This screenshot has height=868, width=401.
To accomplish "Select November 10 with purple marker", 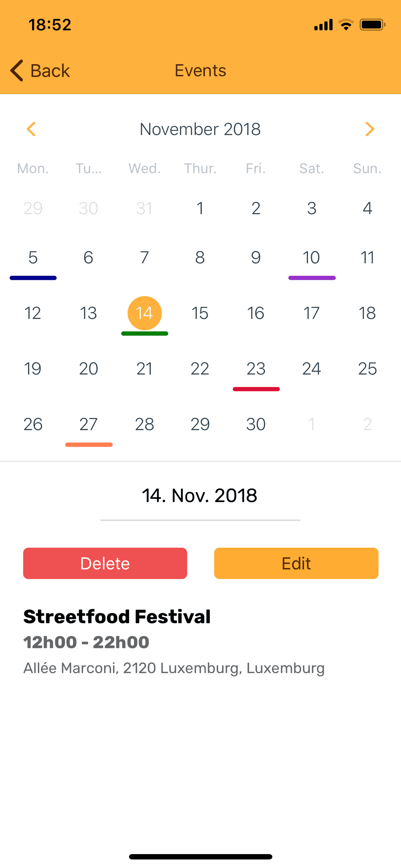I will 312,258.
